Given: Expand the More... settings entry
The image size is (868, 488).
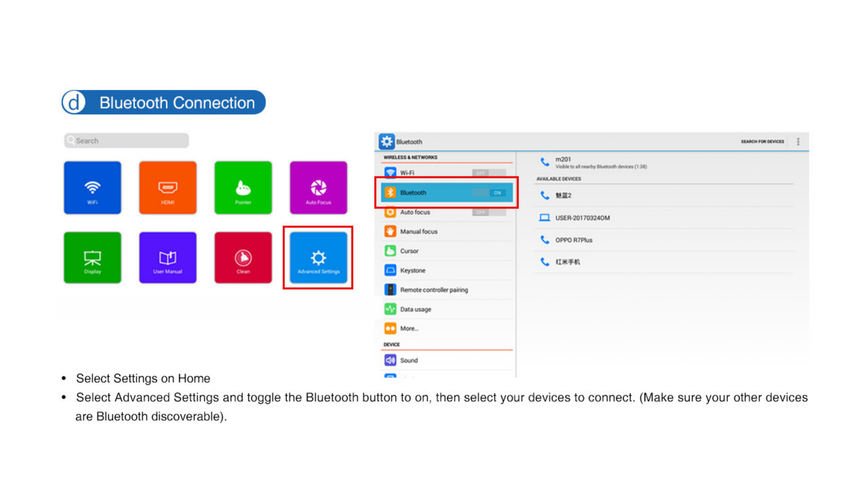Looking at the screenshot, I should (x=409, y=328).
